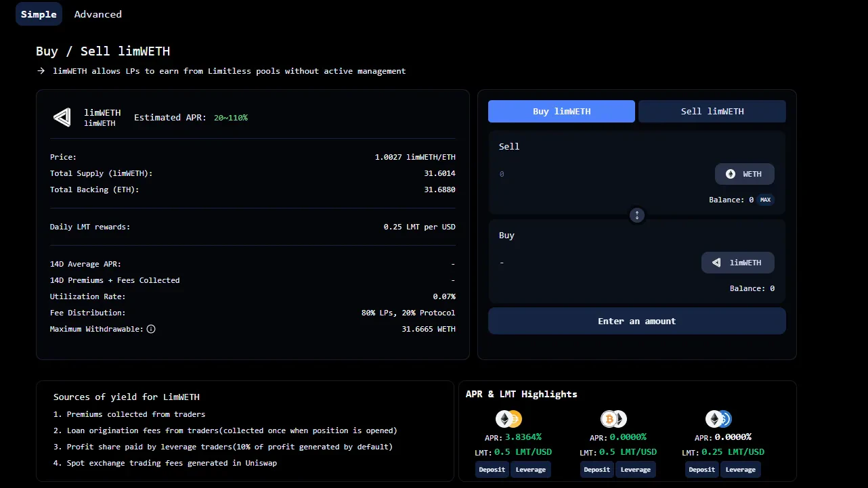This screenshot has height=488, width=868.
Task: Click the MAX balance button
Action: 766,200
